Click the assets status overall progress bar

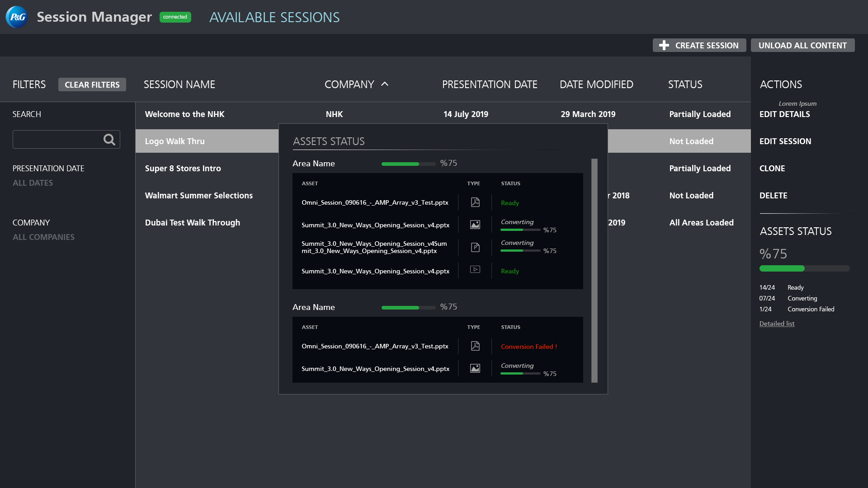click(x=804, y=268)
